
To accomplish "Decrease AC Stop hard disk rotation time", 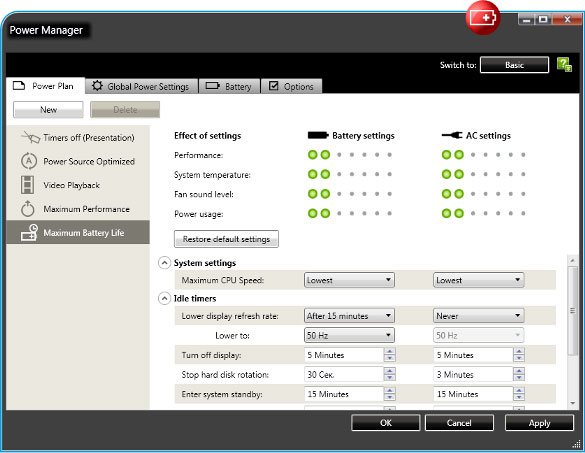I will pyautogui.click(x=519, y=378).
